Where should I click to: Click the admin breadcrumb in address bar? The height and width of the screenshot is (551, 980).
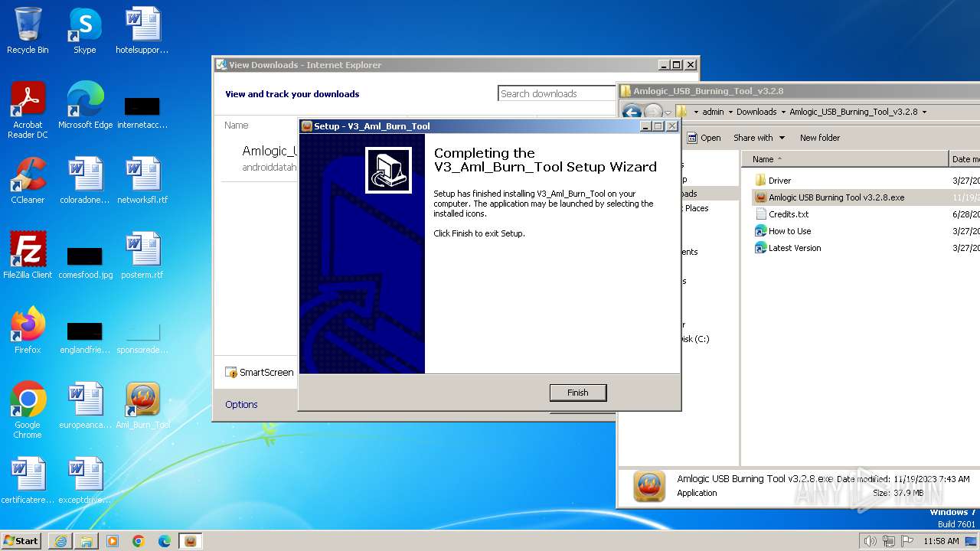click(x=713, y=112)
